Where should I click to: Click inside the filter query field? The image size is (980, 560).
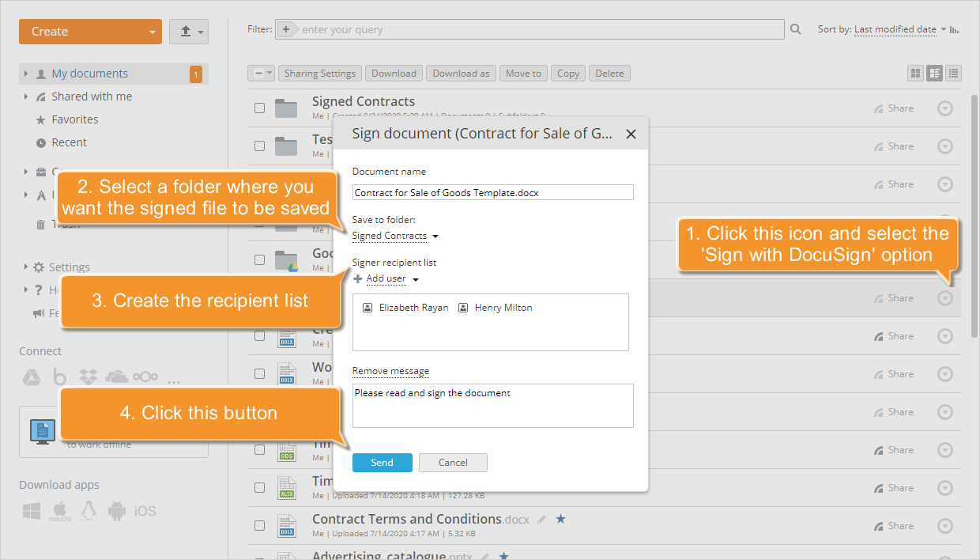(x=474, y=28)
